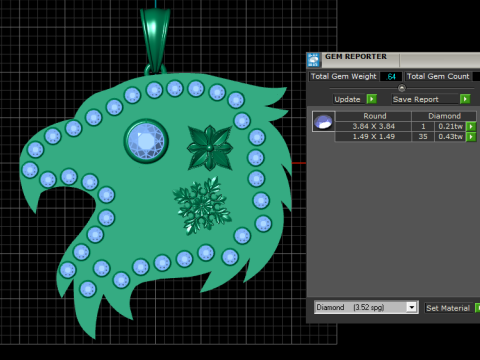
Task: Select the flower ornament on pendant
Action: point(210,148)
